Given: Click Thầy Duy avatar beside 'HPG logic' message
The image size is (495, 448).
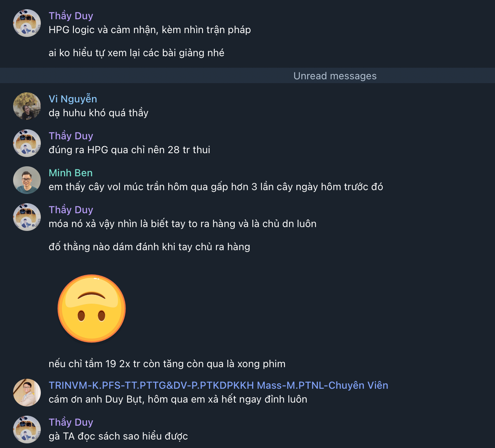Looking at the screenshot, I should (27, 23).
